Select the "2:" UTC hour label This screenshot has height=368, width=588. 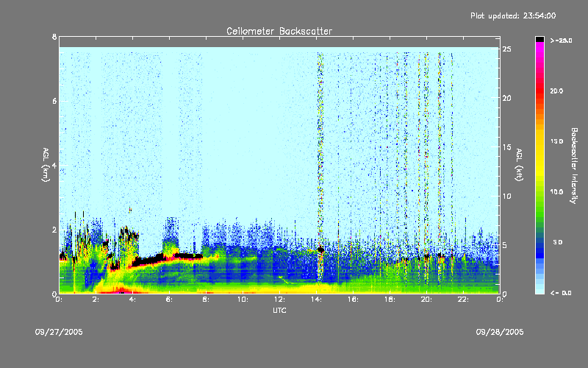96,300
